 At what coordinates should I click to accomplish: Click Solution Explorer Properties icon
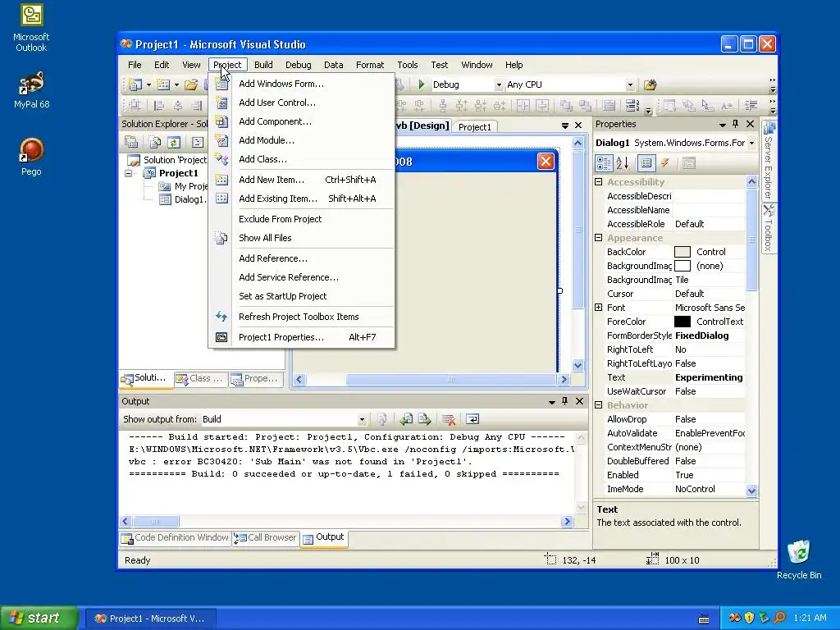131,143
